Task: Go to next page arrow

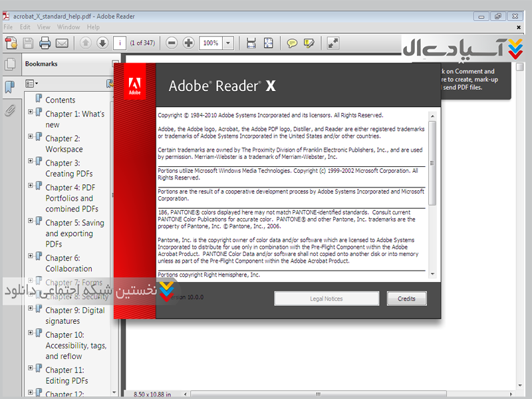Action: click(102, 43)
